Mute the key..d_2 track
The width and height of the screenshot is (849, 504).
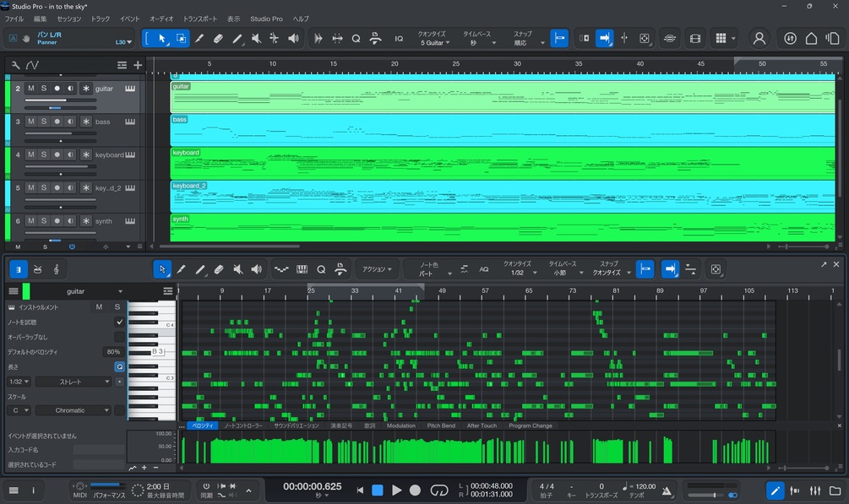coord(31,188)
